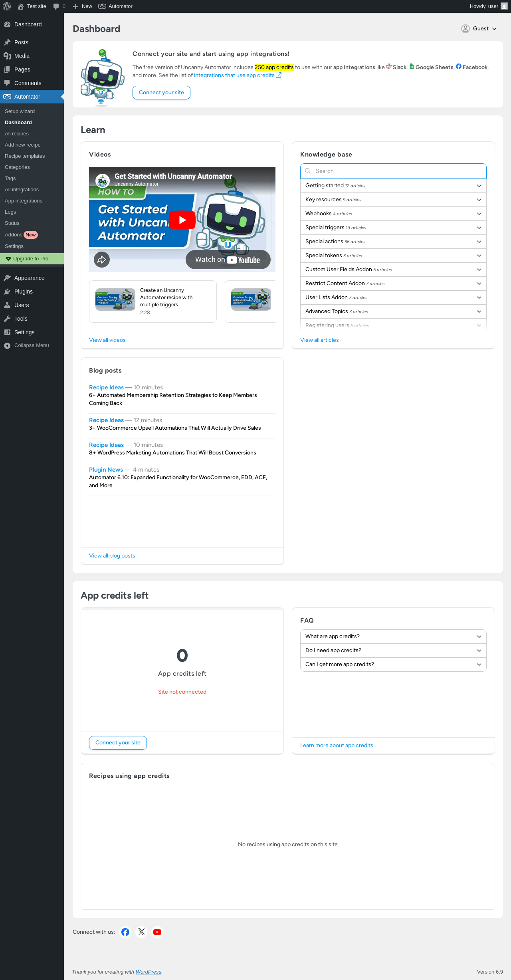Open View all videos link
Image resolution: width=511 pixels, height=980 pixels.
click(107, 340)
